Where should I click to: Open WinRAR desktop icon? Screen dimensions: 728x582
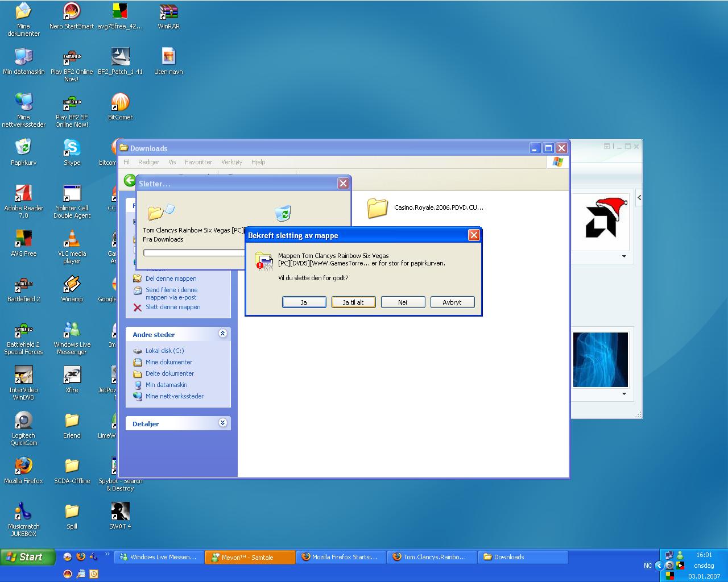168,16
